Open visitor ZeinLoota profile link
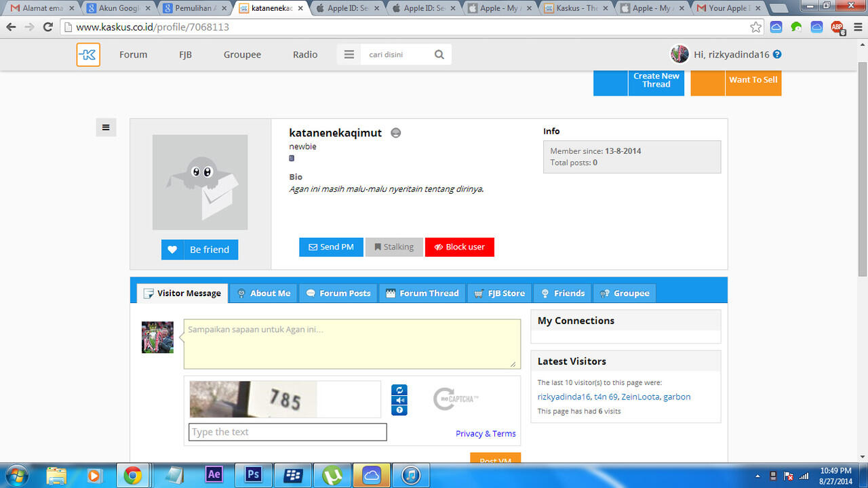The width and height of the screenshot is (868, 488). pyautogui.click(x=640, y=397)
